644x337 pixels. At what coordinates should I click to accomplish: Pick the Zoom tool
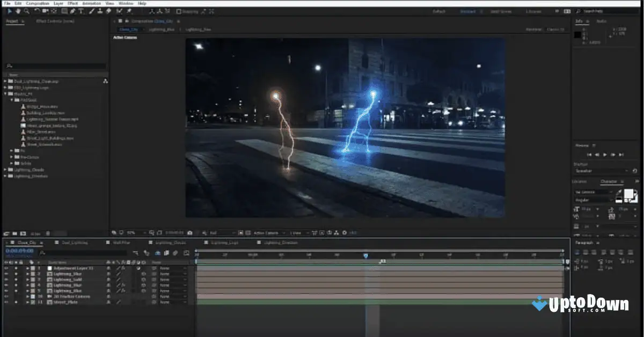[26, 11]
